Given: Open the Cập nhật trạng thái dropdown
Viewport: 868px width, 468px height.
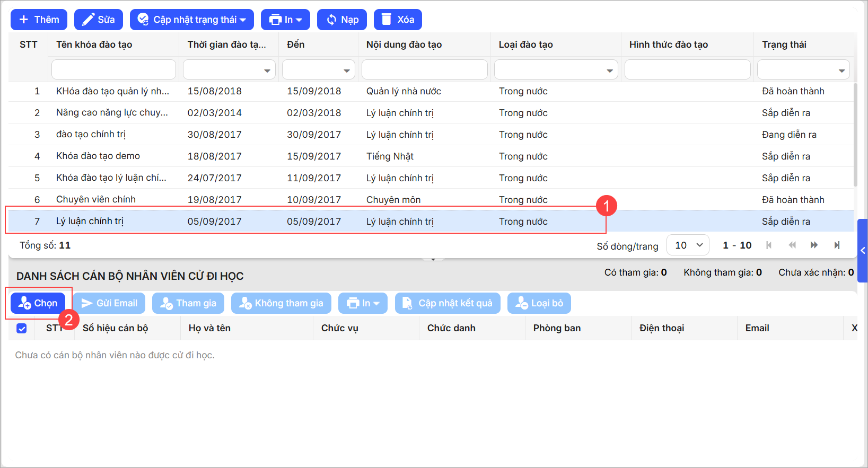Looking at the screenshot, I should coord(191,20).
